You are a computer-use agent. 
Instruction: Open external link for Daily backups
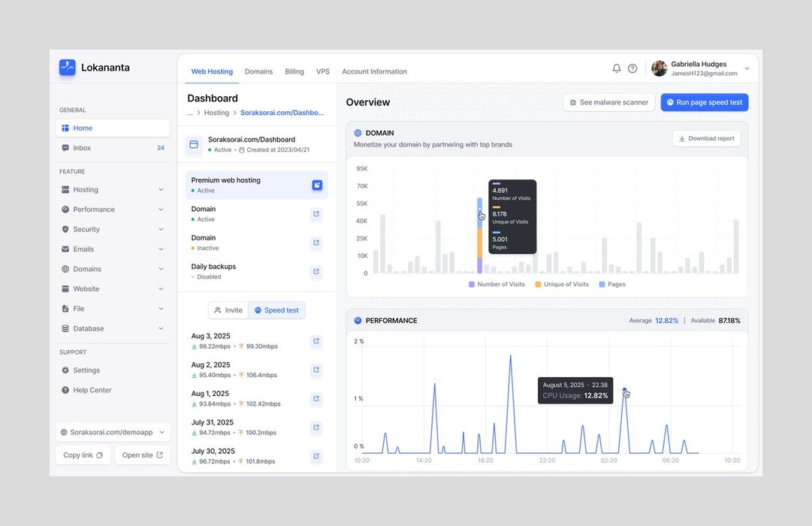(316, 271)
